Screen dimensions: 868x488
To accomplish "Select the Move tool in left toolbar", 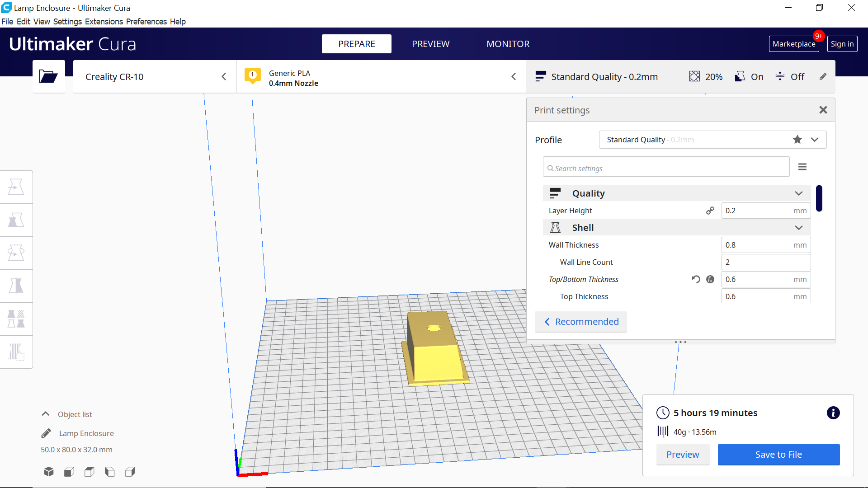I will point(16,187).
